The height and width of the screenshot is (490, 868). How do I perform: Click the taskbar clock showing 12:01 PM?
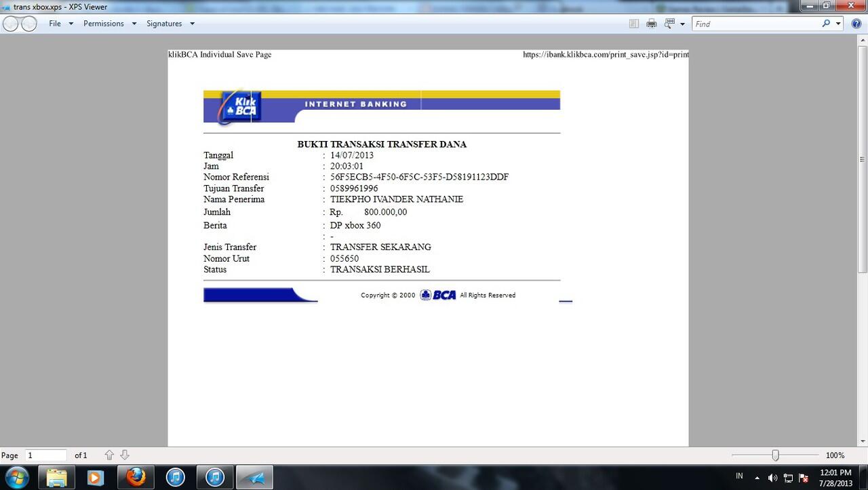click(835, 472)
